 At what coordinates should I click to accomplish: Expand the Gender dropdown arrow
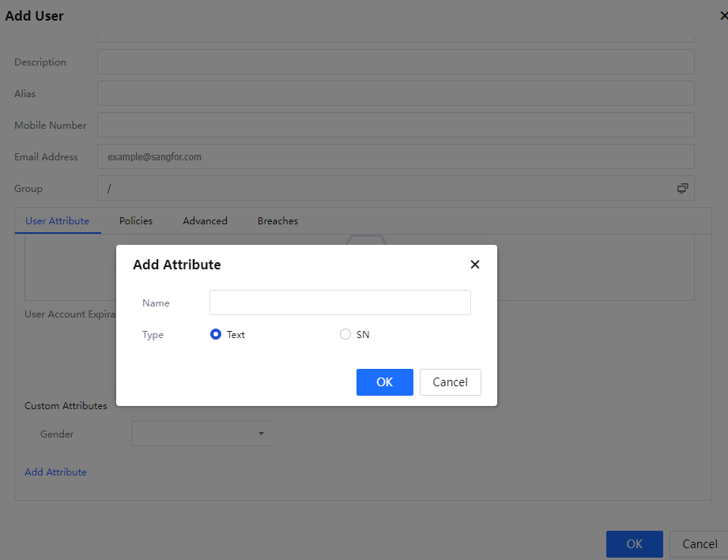pyautogui.click(x=261, y=434)
